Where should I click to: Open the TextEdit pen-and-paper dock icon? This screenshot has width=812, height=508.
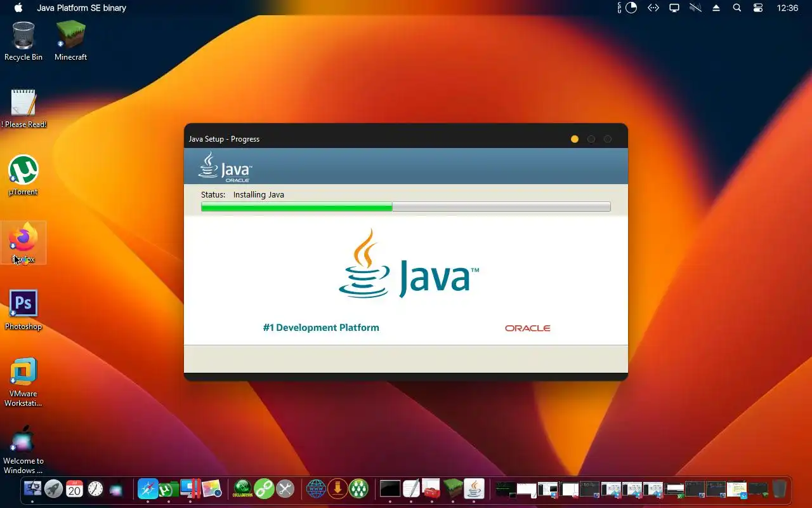point(411,488)
